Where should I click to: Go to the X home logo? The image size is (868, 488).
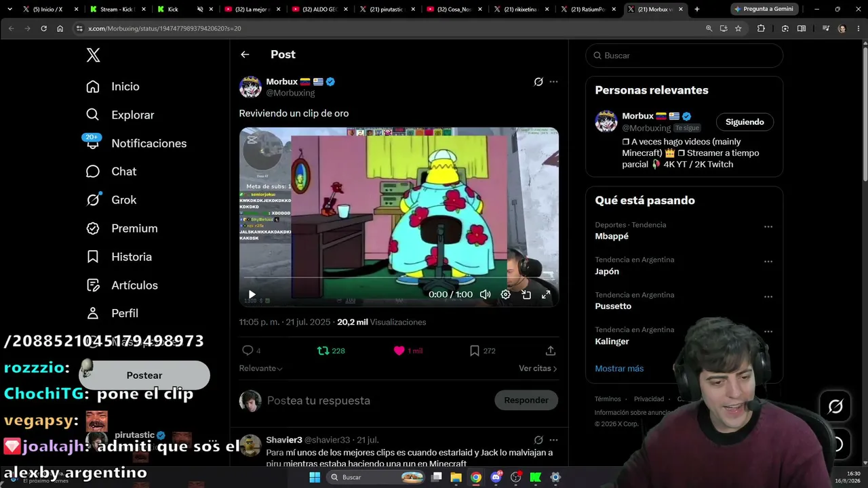click(94, 56)
